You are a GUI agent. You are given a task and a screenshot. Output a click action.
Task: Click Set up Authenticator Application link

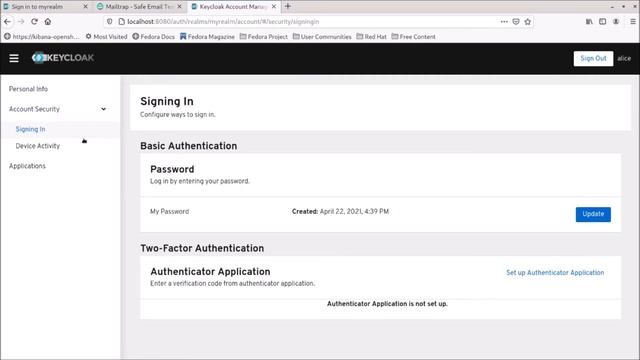click(x=555, y=273)
